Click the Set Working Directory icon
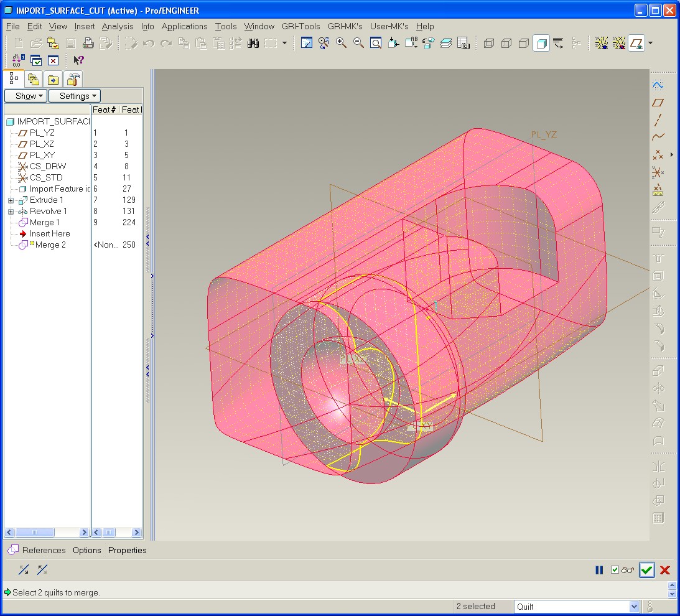The height and width of the screenshot is (616, 680). pyautogui.click(x=54, y=43)
